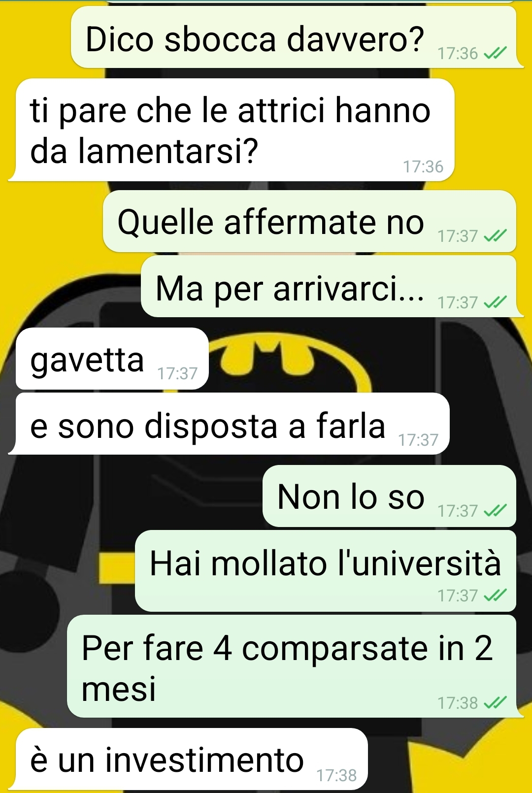Viewport: 532px width, 793px height.
Task: Tap double-check icon on 'Dico sbocca davvero?' message
Action: (x=495, y=53)
